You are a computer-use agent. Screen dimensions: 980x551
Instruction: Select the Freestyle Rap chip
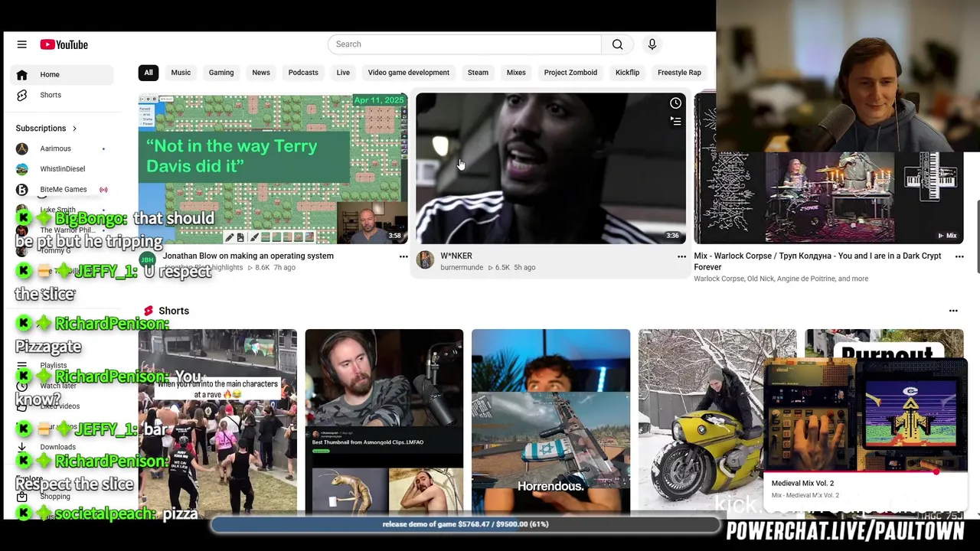(679, 73)
